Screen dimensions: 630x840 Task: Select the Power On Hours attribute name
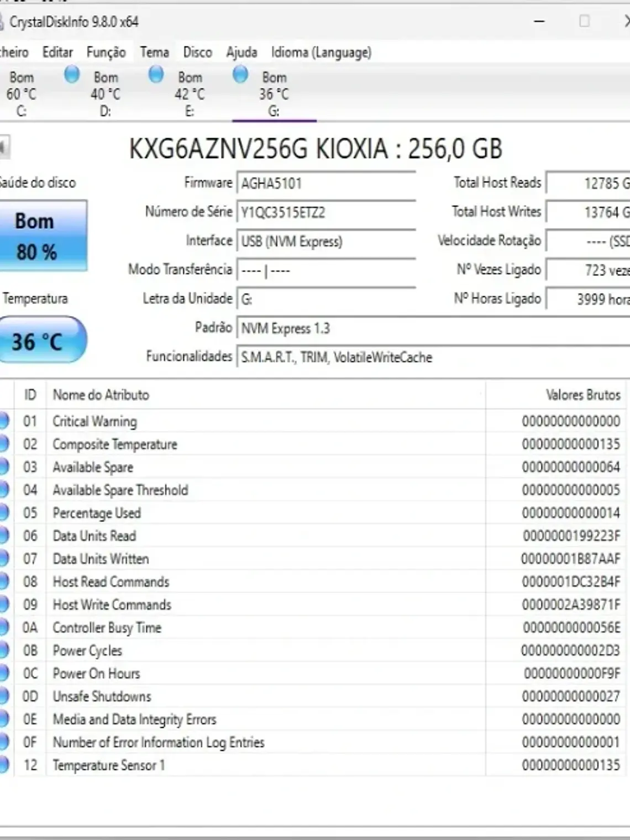[96, 674]
